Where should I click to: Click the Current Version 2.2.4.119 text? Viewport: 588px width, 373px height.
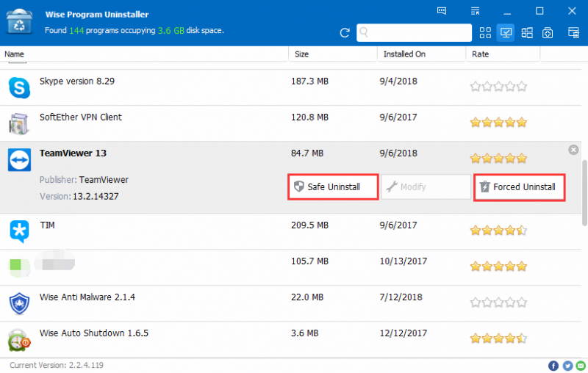point(57,365)
